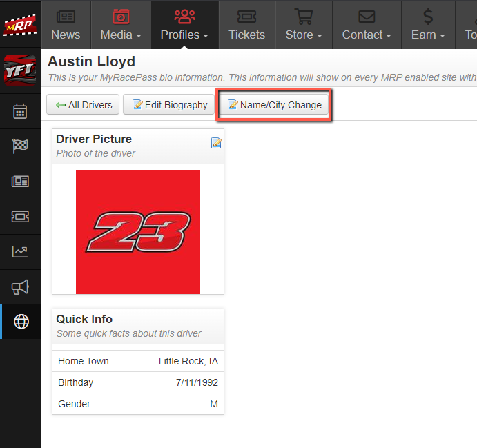This screenshot has width=477, height=448.
Task: Click the YFT team logo icon
Action: (20, 70)
